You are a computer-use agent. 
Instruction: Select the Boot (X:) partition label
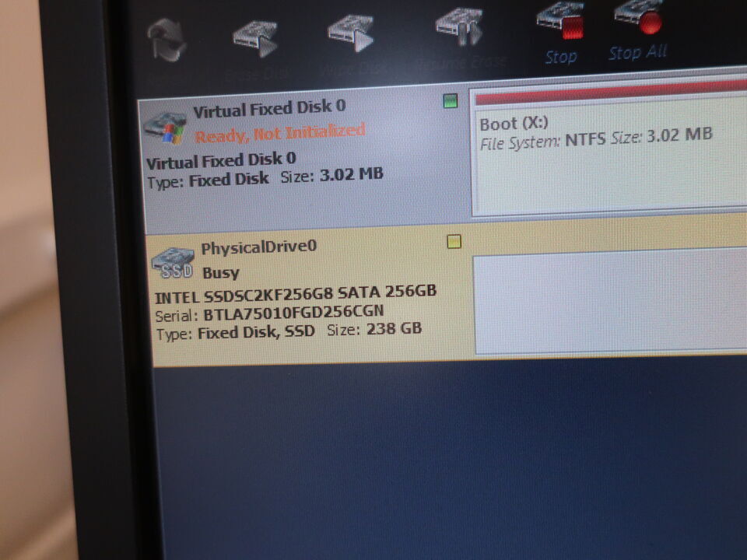(x=514, y=124)
